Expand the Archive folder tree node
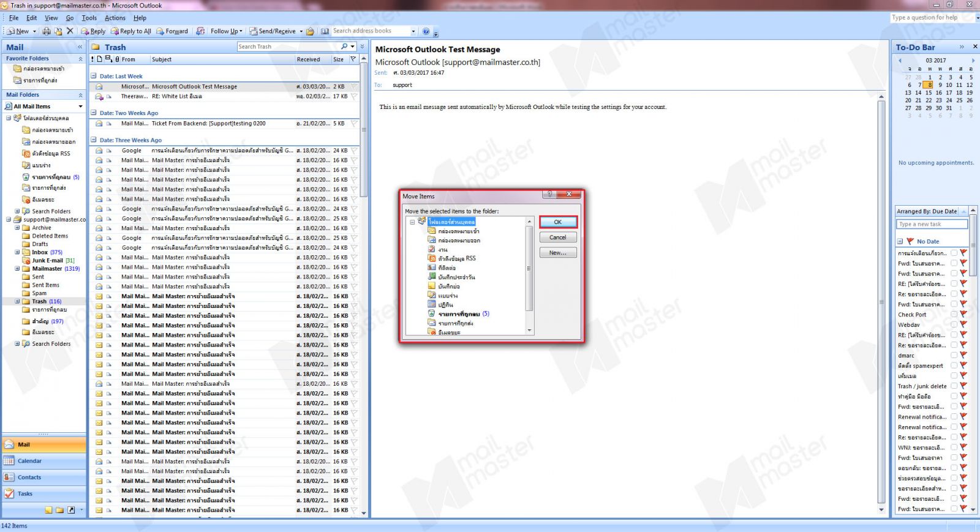Image resolution: width=980 pixels, height=532 pixels. (x=17, y=228)
